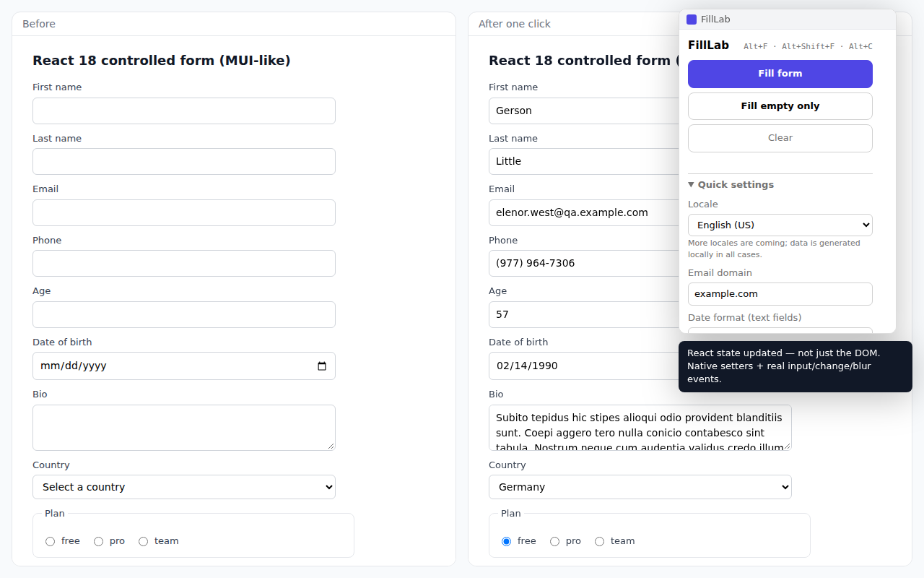924x578 pixels.
Task: Click the empty Last name field in Before form
Action: 184,162
